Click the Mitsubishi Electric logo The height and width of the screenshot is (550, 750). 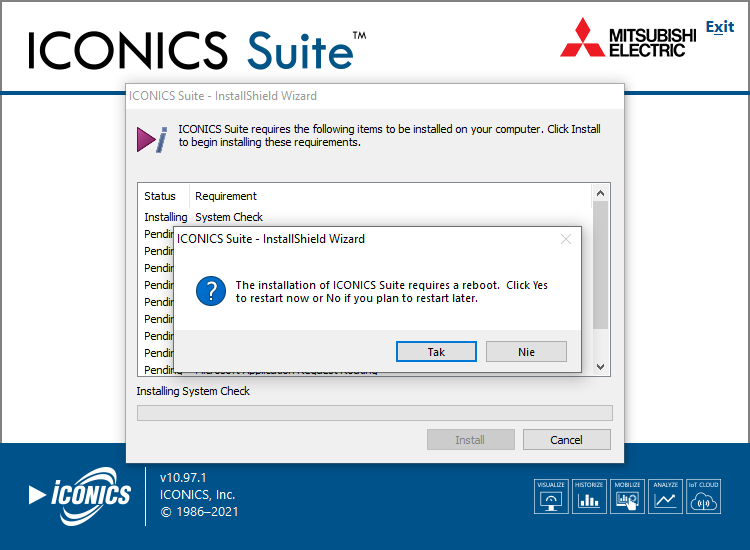pos(628,38)
